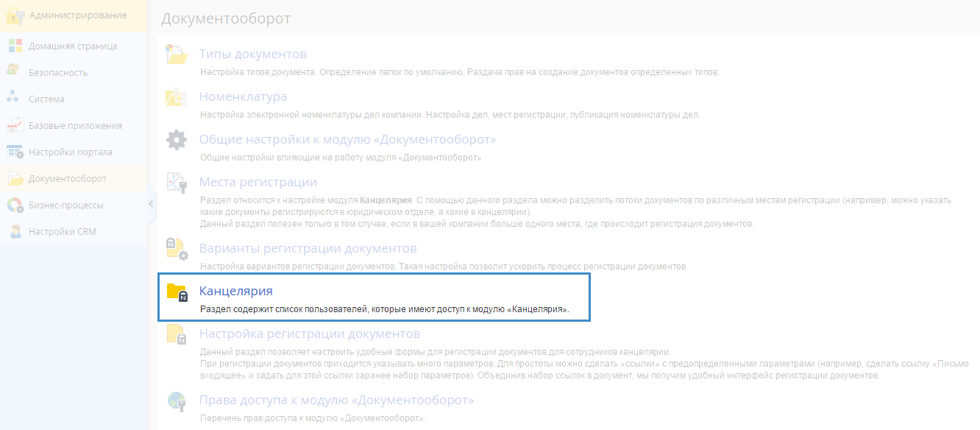This screenshot has width=980, height=430.
Task: Click the Домашняя страница tiles icon
Action: coord(15,46)
